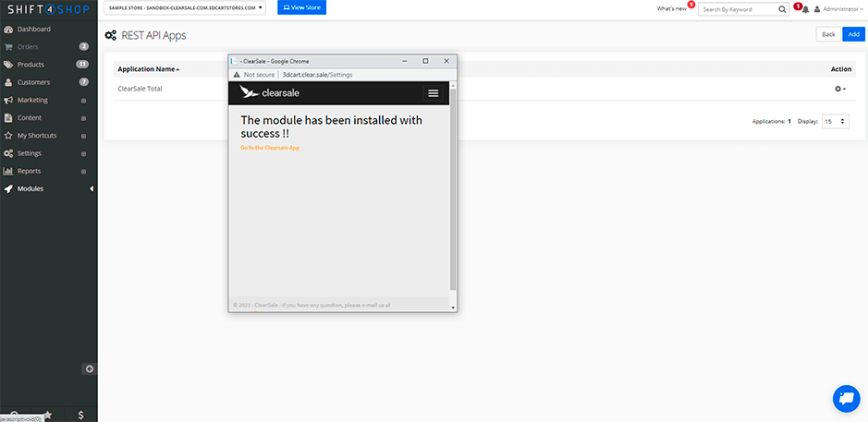Image resolution: width=868 pixels, height=422 pixels.
Task: Change the Display count dropdown
Action: click(835, 121)
